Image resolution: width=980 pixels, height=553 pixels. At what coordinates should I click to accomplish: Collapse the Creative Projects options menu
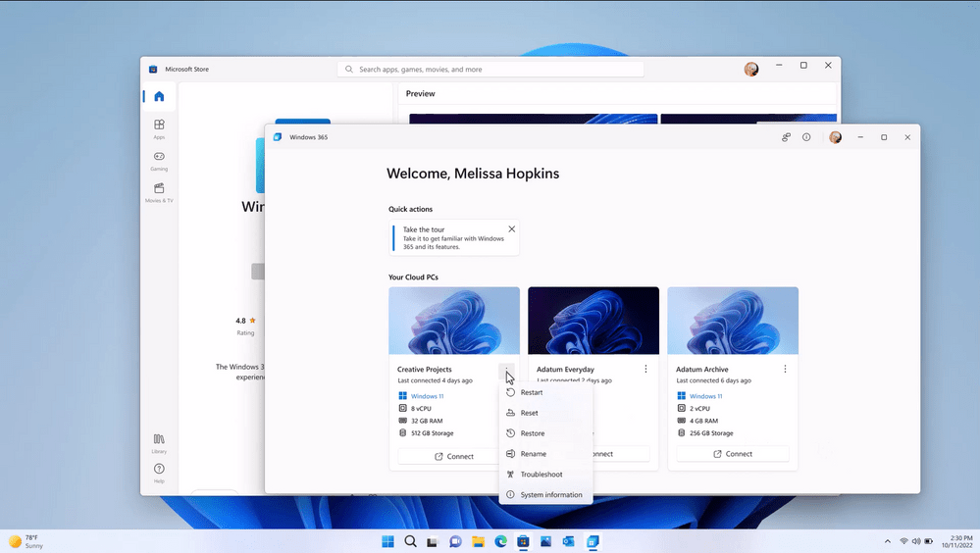(x=506, y=369)
